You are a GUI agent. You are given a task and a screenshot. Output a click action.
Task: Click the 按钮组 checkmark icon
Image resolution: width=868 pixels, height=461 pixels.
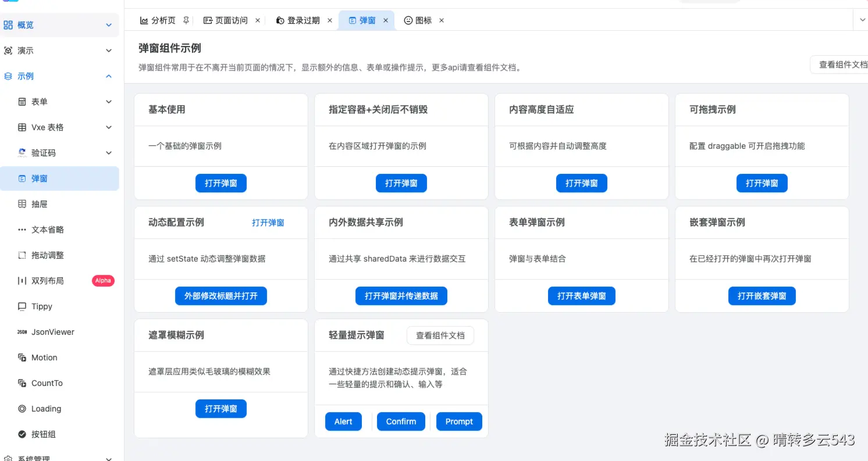tap(22, 434)
